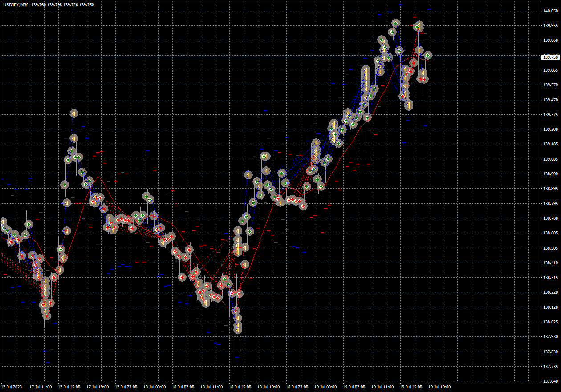The image size is (561, 392).
Task: Click price scale value 138.700
Action: pos(550,218)
